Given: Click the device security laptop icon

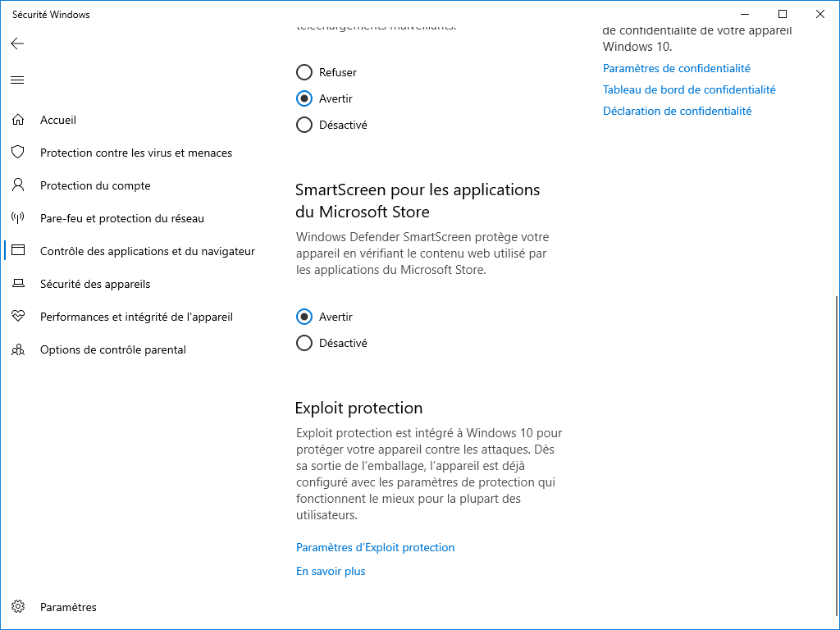Looking at the screenshot, I should click(18, 284).
